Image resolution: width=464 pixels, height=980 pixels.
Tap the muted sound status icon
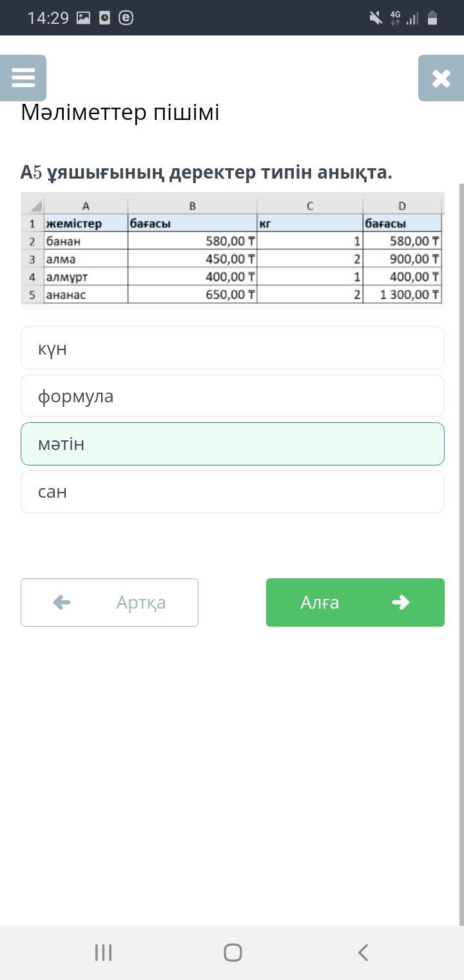376,18
